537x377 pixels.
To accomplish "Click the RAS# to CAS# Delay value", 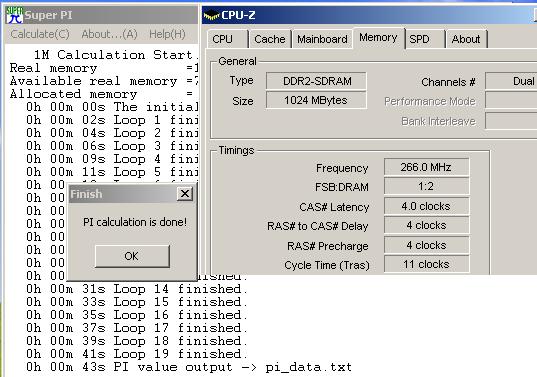I will coord(426,225).
